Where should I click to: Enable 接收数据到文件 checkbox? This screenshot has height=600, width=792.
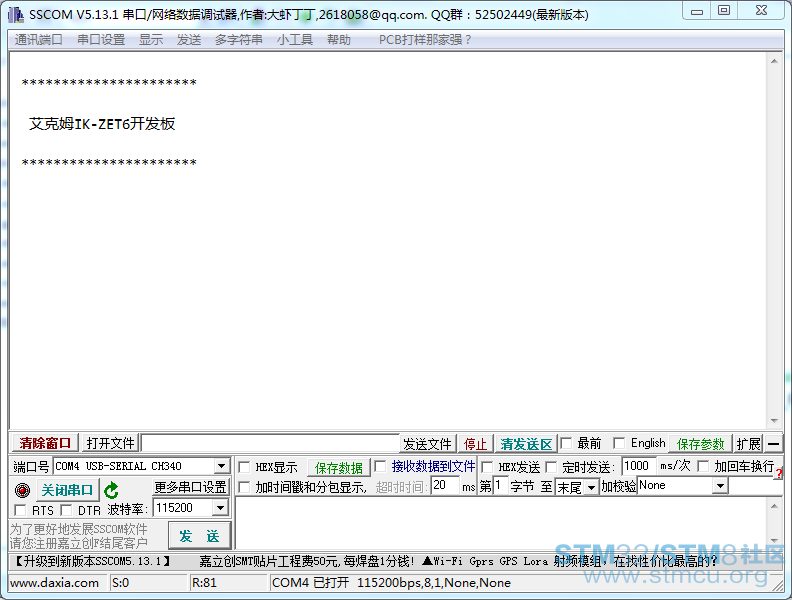[x=380, y=466]
